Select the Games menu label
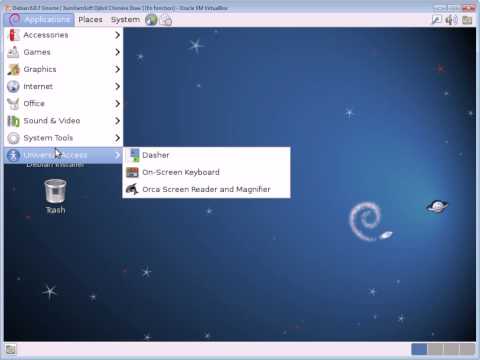Viewport: 480px width, 360px height. click(37, 52)
